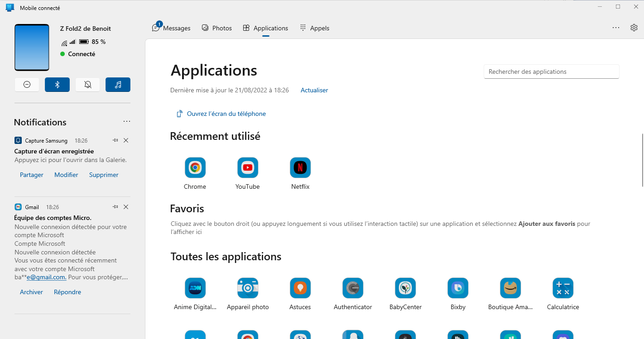Click Ouvrez l'écran du téléphone
The image size is (644, 339).
(226, 114)
